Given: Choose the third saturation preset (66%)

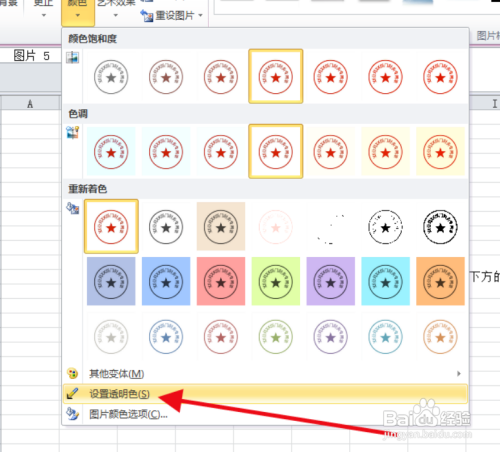Looking at the screenshot, I should click(x=221, y=77).
